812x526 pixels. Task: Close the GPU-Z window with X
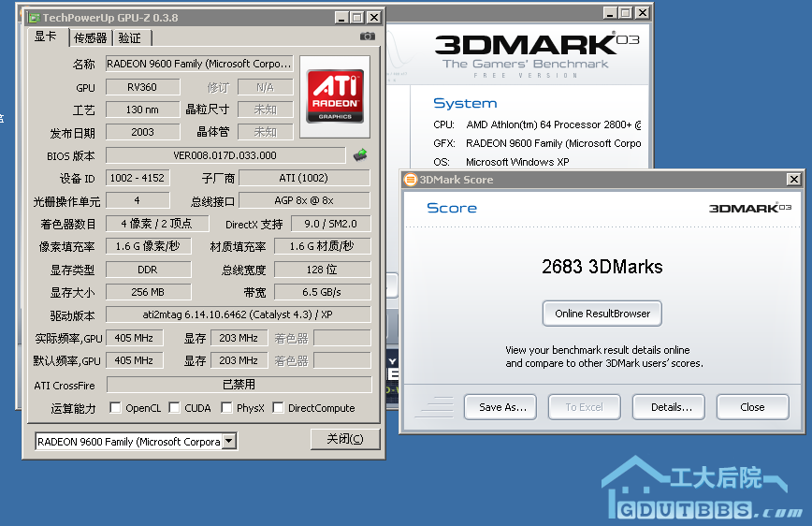point(374,18)
